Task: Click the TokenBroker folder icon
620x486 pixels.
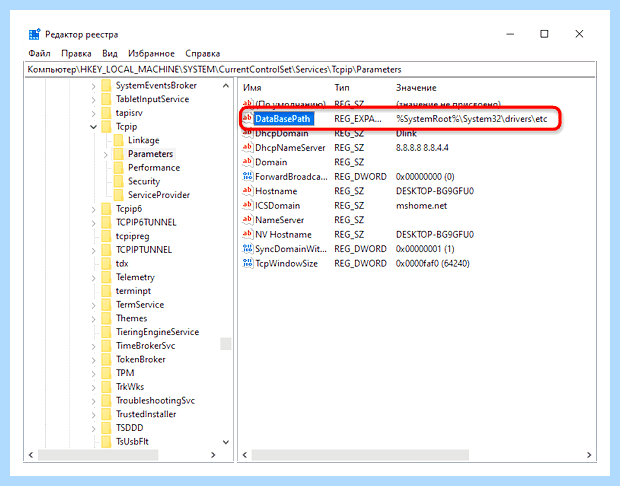Action: tap(106, 359)
